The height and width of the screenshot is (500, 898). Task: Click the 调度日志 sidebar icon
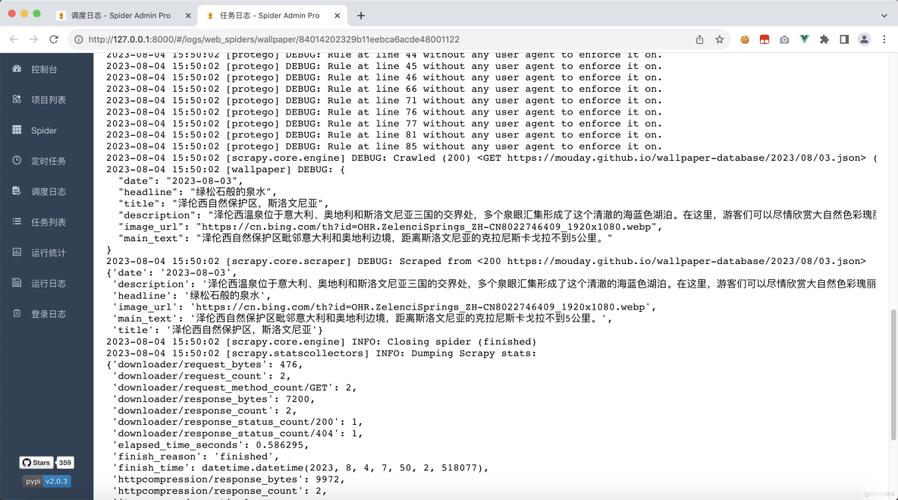[x=17, y=191]
